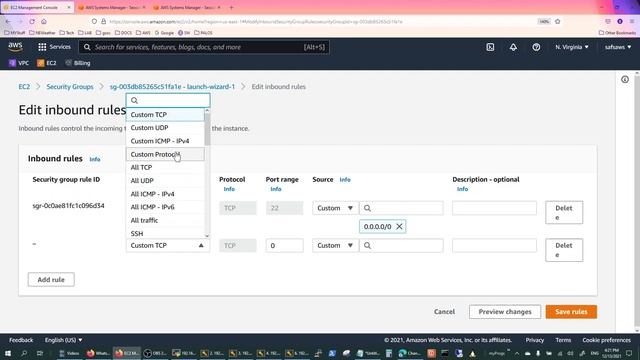Open Task View on taskbar
640x360 pixels.
40,353
